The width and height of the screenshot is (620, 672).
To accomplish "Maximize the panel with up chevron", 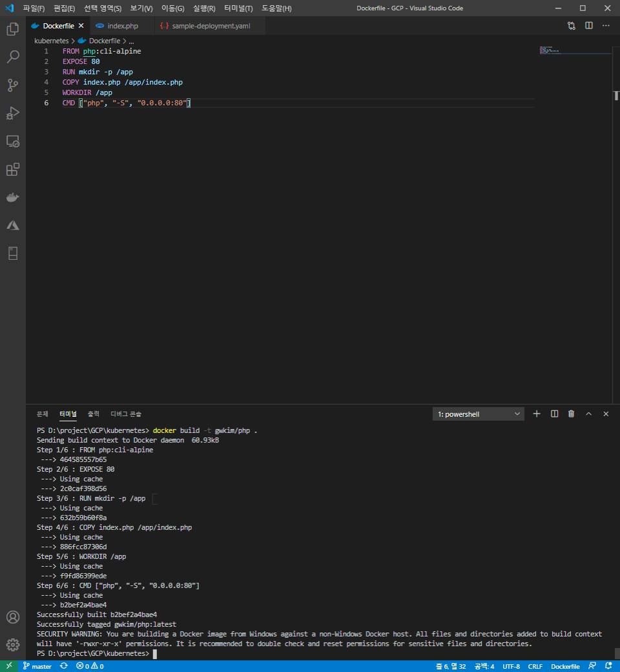I will tap(589, 414).
